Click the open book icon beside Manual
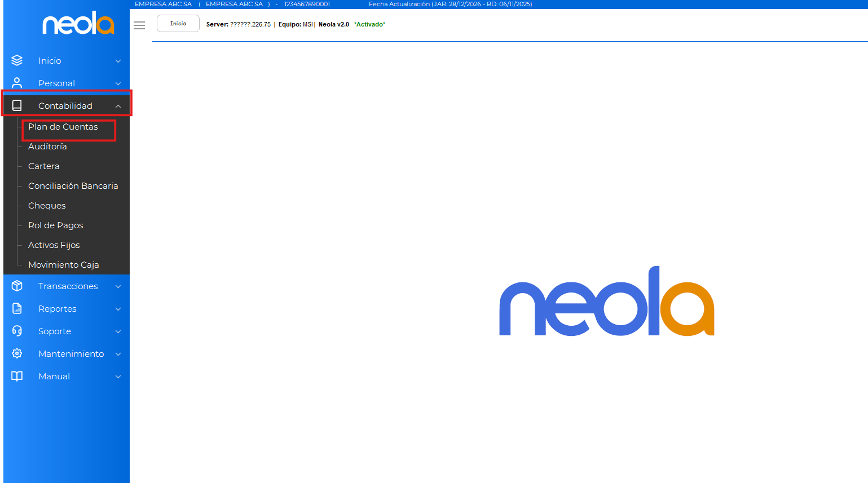868x483 pixels. coord(17,376)
